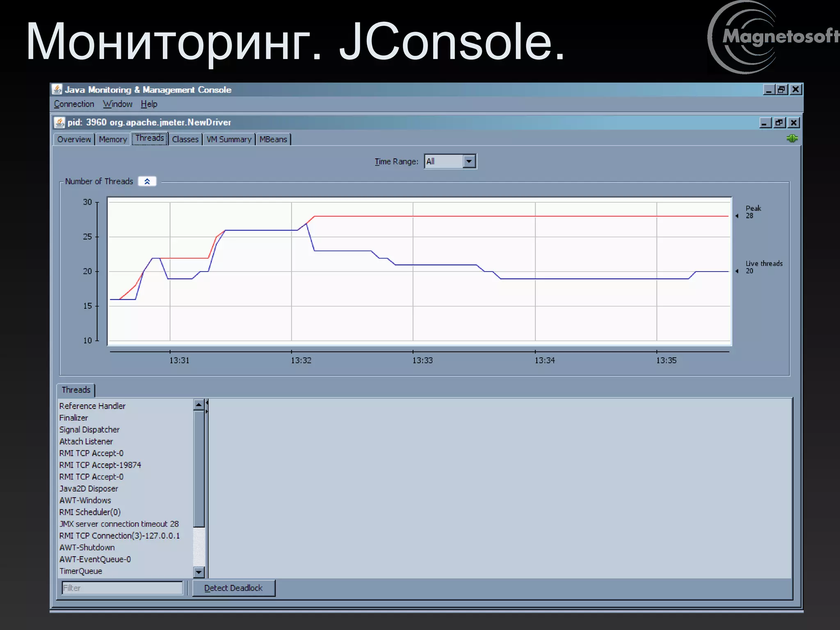
Task: Select Signal Dispatcher thread
Action: [89, 429]
